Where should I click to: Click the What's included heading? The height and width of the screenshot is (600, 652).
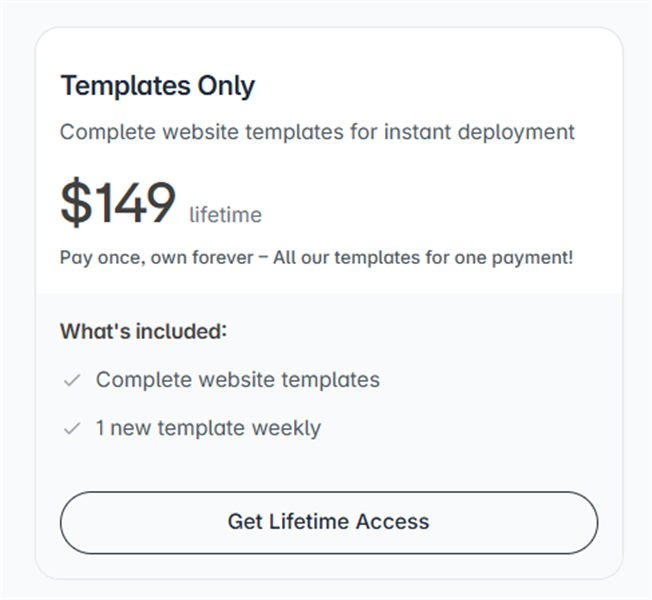click(143, 331)
